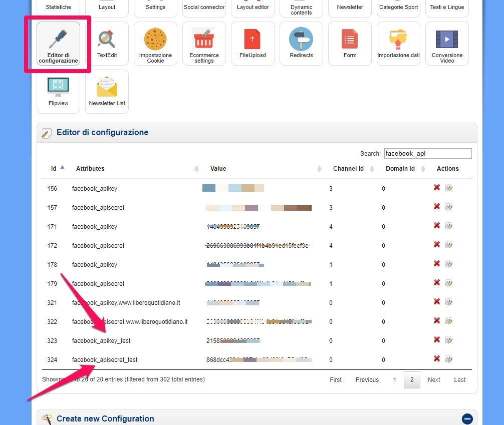This screenshot has height=425, width=504.
Task: Open Ecommerce settings basket icon
Action: [x=204, y=44]
